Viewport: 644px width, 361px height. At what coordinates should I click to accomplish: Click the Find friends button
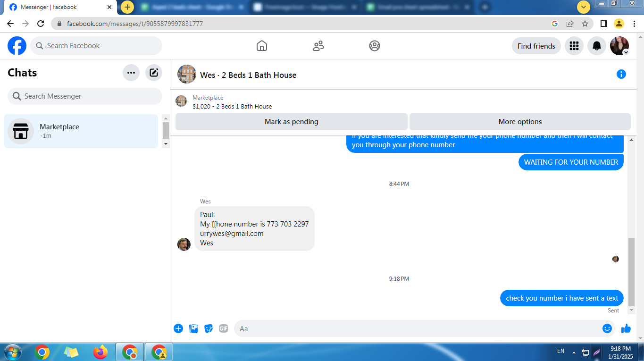coord(536,46)
